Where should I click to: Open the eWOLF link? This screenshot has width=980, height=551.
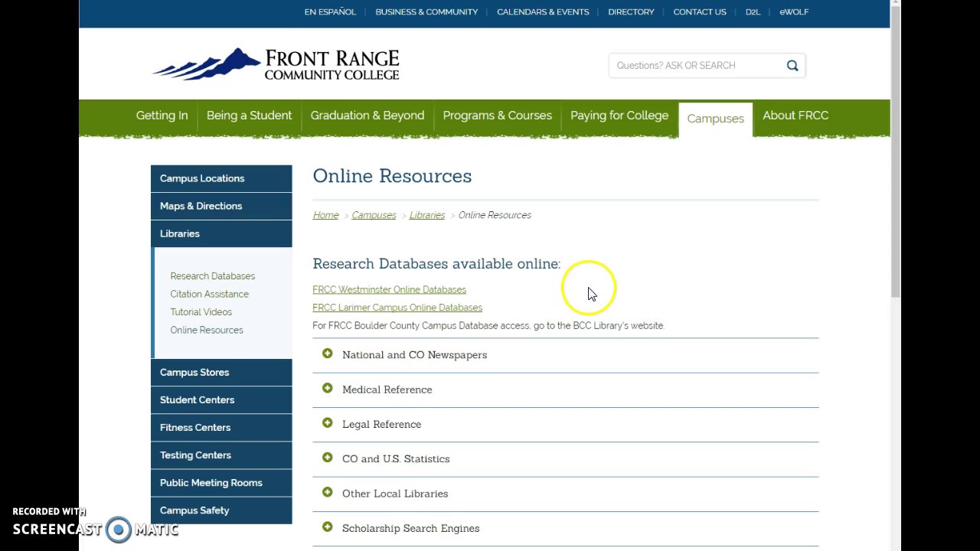click(794, 12)
